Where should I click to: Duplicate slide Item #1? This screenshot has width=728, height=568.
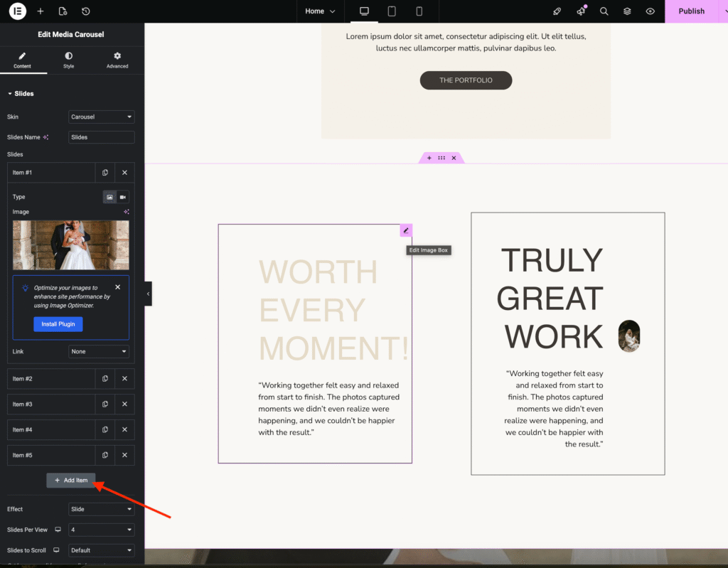[x=105, y=173]
